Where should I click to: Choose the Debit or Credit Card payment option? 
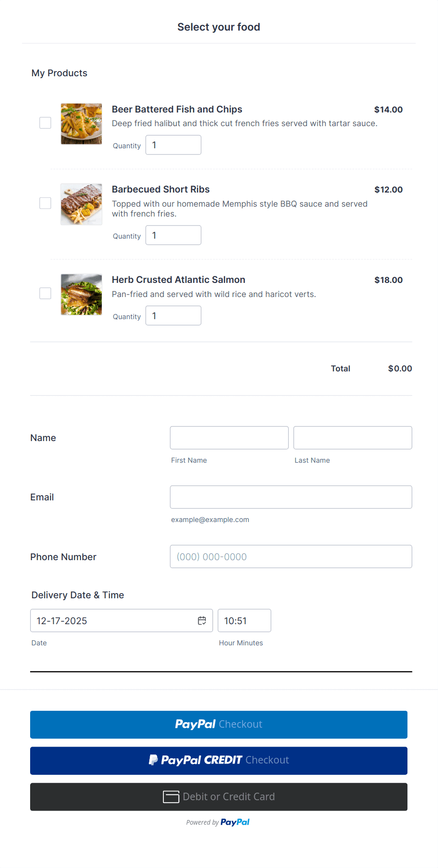219,796
